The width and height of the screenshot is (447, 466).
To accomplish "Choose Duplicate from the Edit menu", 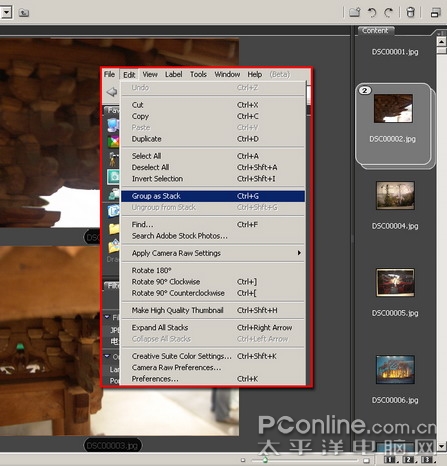I will [213, 139].
